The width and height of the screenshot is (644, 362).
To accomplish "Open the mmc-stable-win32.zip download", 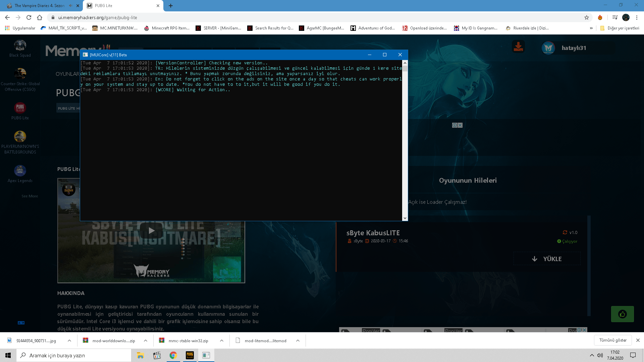I will click(188, 341).
